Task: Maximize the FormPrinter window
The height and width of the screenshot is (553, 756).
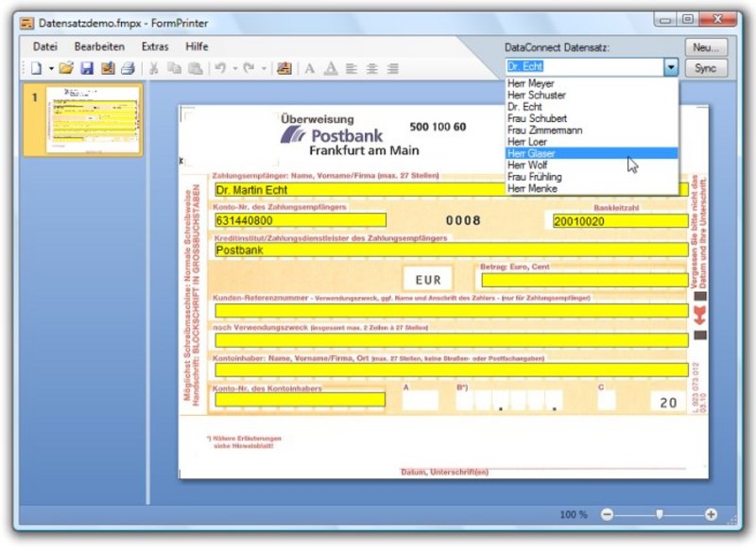Action: click(688, 19)
